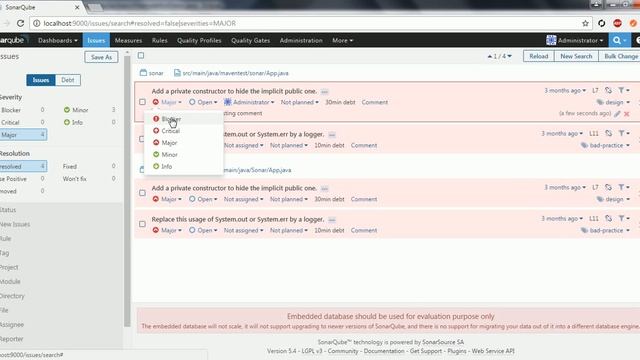Open Quality Gates tab

251,40
